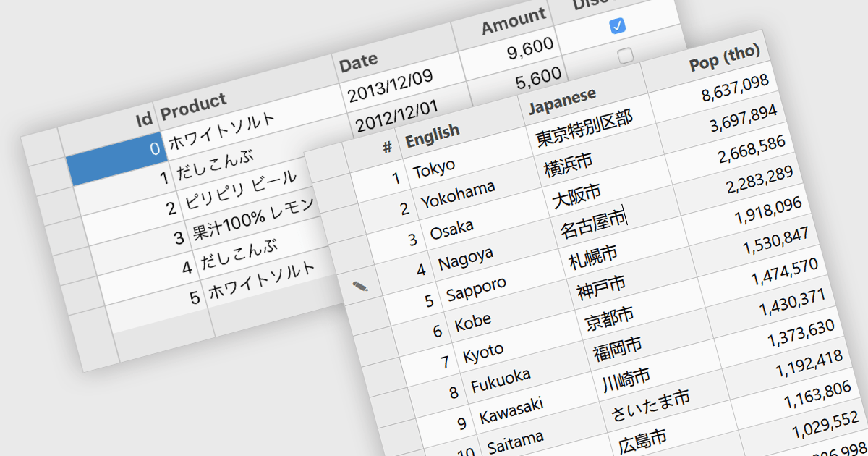Uncheck the checked blue checkbox
868x456 pixels.
point(617,26)
